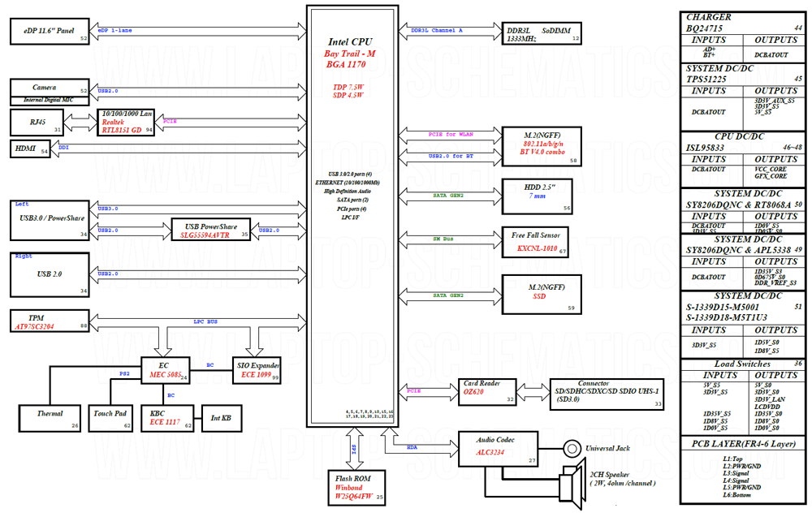This screenshot has width=812, height=517.
Task: Click the VCC_CORE output text
Action: coord(771,170)
